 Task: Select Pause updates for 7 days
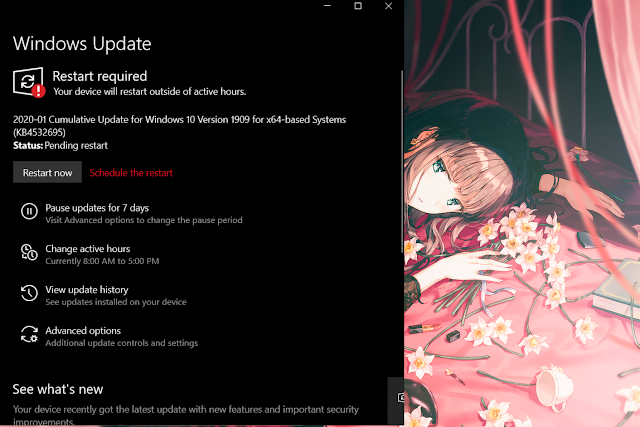(x=97, y=208)
